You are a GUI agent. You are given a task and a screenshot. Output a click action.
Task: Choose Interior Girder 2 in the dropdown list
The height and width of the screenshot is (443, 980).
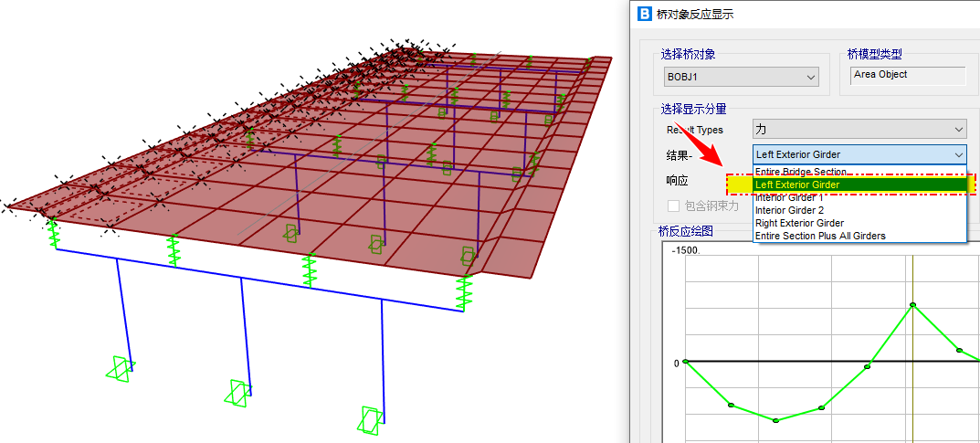pyautogui.click(x=789, y=210)
